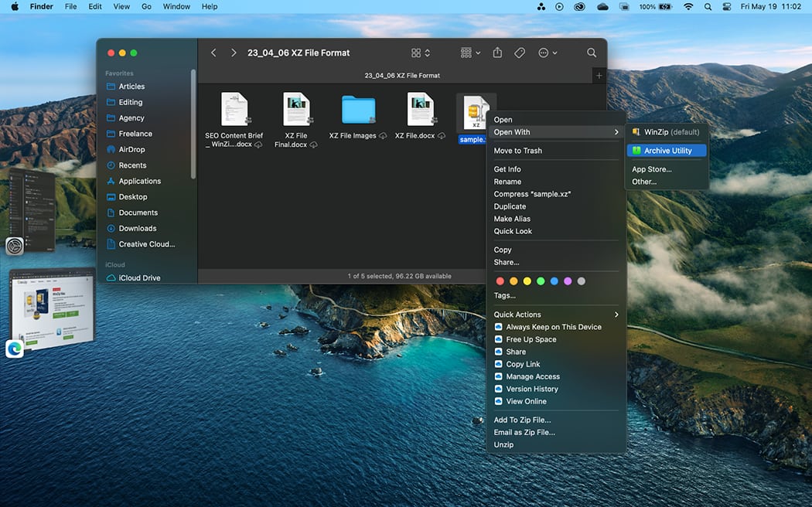812x507 pixels.
Task: Choose Always Keep on This Device
Action: click(x=556, y=327)
